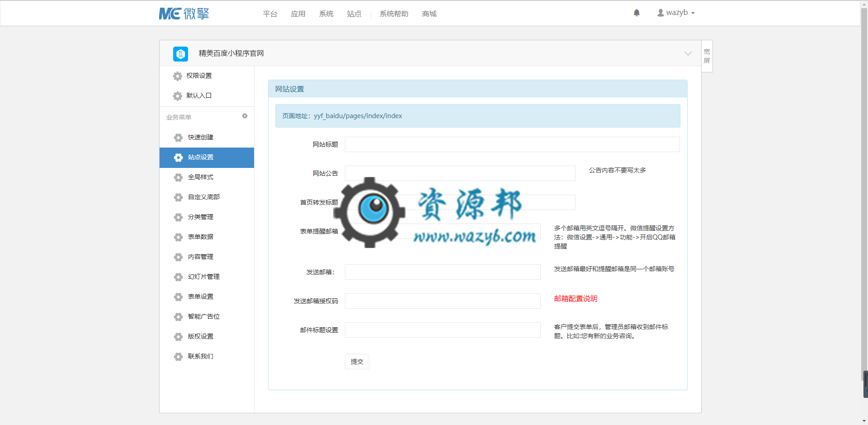Click the blue app icon for 精美百度小程序官网
Viewport: 868px width, 425px height.
[180, 54]
